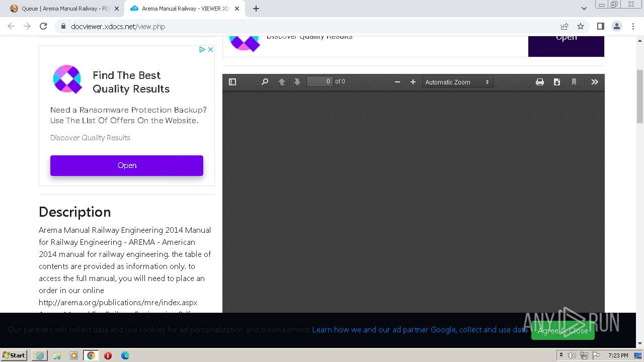View site information lock icon
644x362 pixels.
pyautogui.click(x=63, y=26)
